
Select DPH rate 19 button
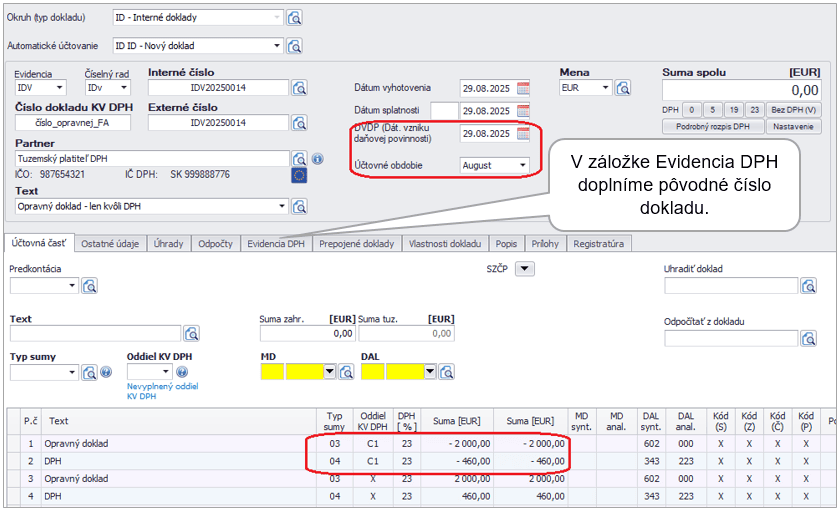[733, 110]
